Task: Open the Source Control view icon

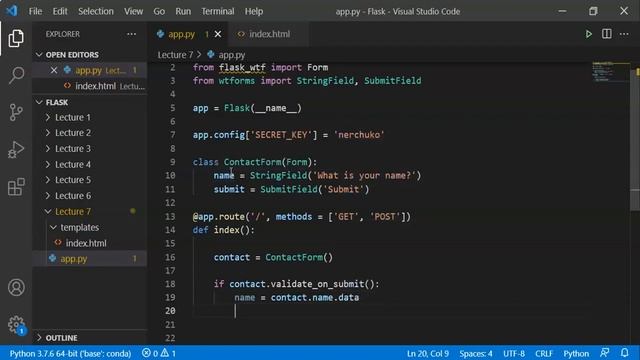Action: (16, 112)
